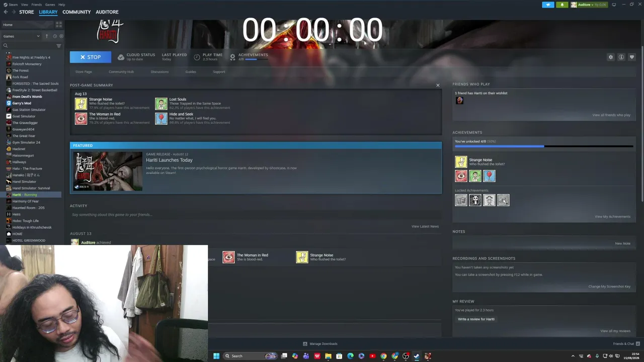Open the Friends menu
644x362 pixels.
click(x=37, y=5)
